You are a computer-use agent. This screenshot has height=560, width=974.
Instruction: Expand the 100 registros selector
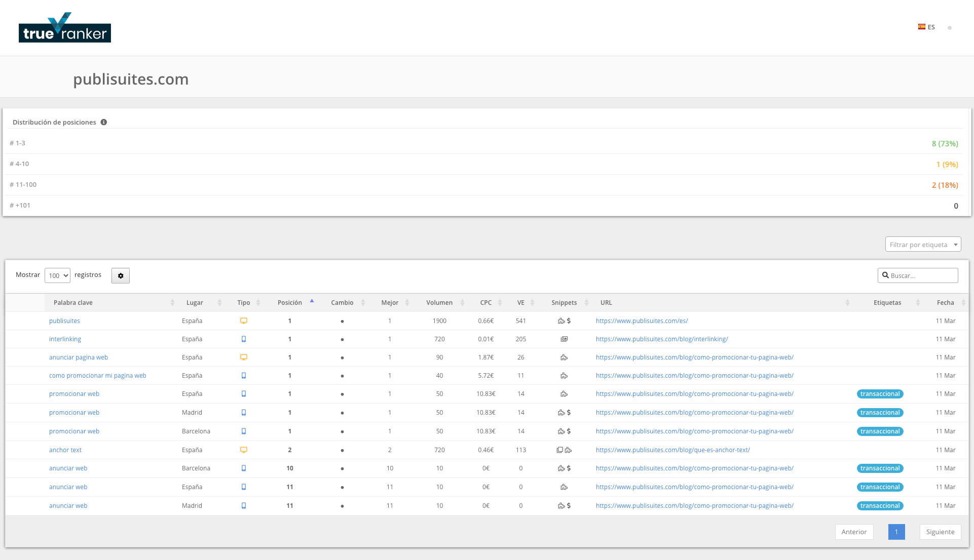pos(57,275)
